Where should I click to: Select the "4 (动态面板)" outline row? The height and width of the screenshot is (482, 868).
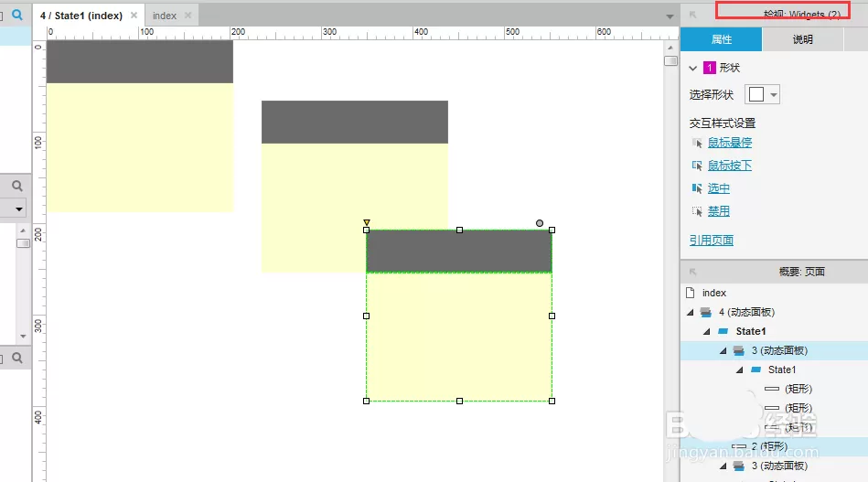[774, 312]
